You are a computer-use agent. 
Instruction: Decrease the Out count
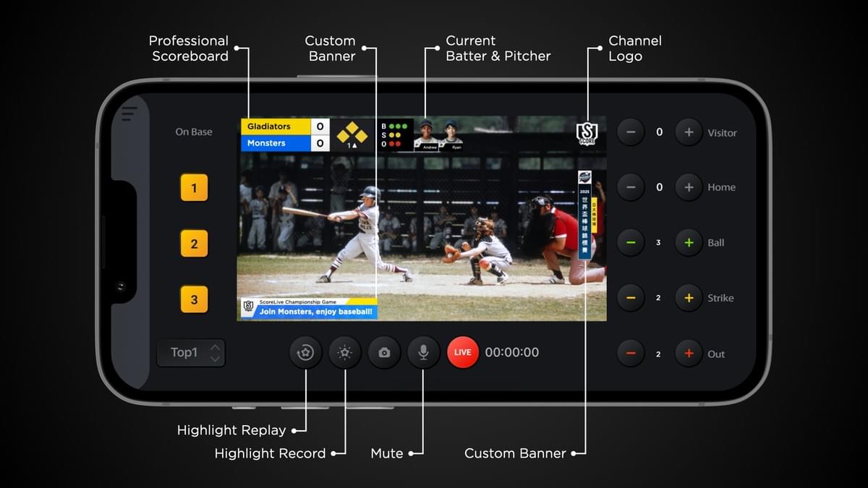(631, 354)
